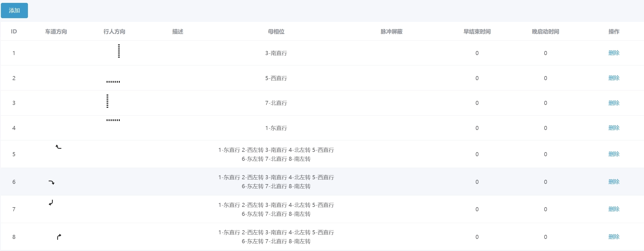This screenshot has height=251, width=644.
Task: Click 删除 for the 7-北直行 row
Action: tap(614, 103)
